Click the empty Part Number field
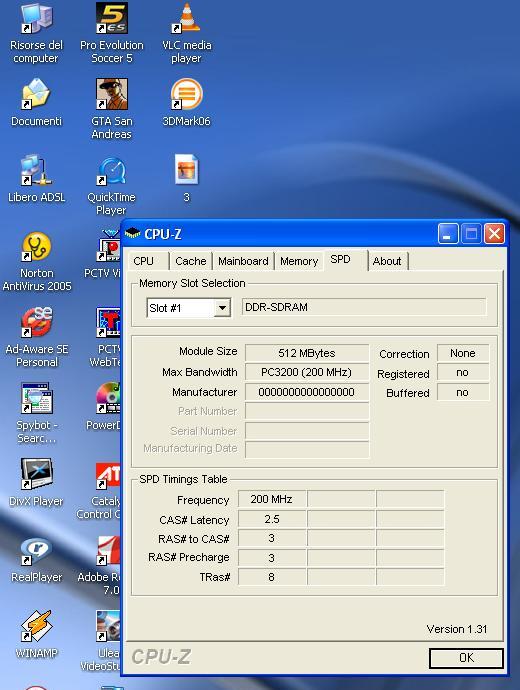This screenshot has width=520, height=690. 307,411
